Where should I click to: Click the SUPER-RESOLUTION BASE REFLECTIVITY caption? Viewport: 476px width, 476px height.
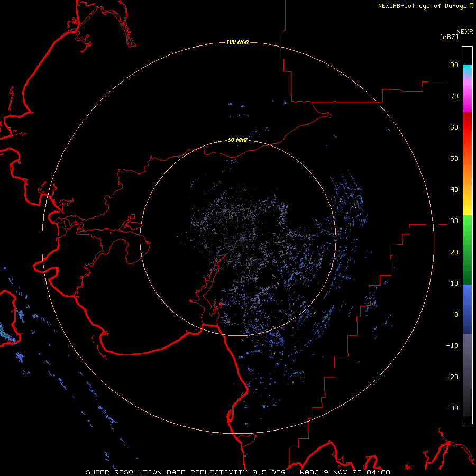point(167,472)
